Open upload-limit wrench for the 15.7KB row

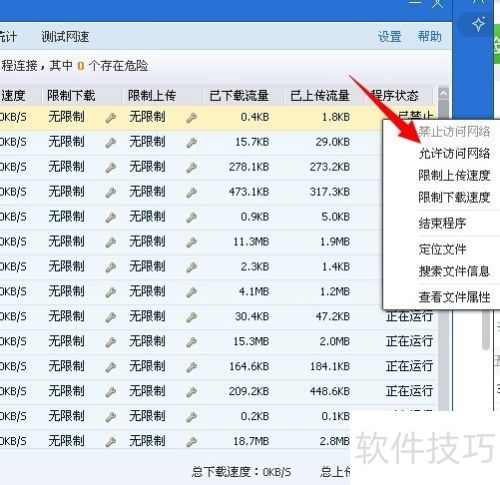point(191,143)
